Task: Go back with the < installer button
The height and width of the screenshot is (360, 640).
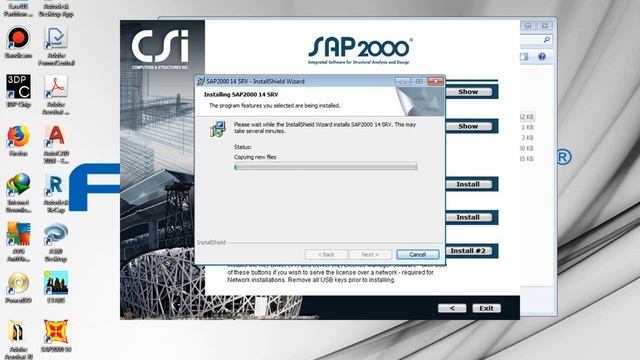Action: 452,308
